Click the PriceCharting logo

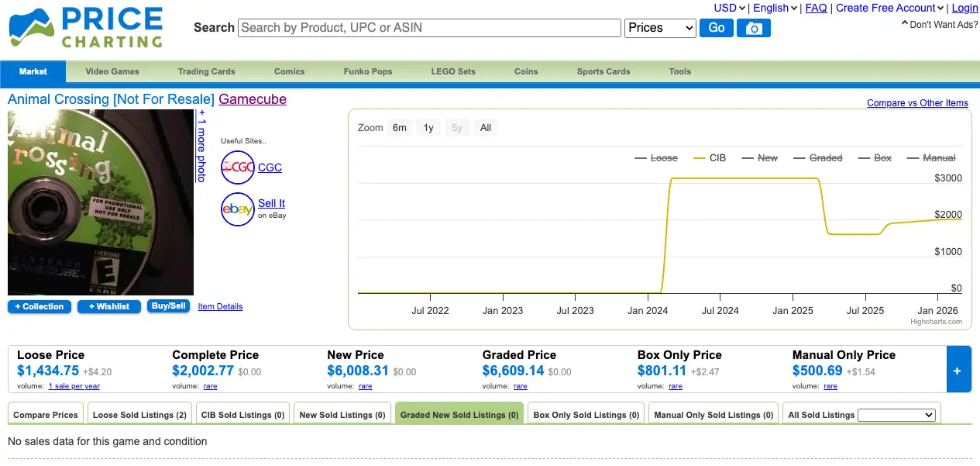tap(85, 28)
